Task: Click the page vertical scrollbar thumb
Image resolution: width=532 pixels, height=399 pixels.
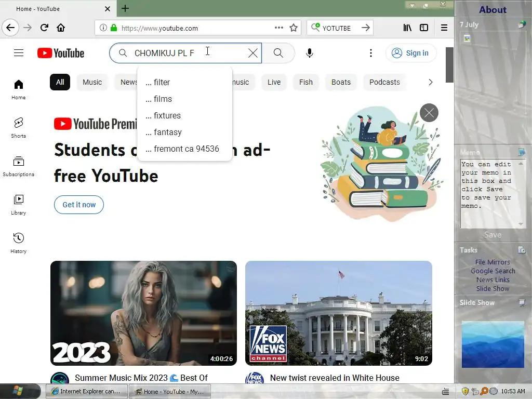Action: [449, 65]
